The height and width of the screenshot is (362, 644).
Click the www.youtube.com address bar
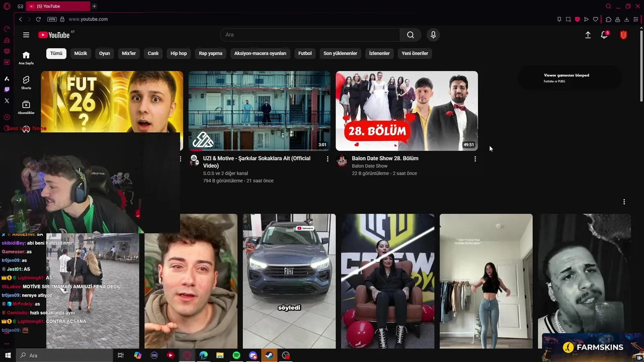click(88, 19)
